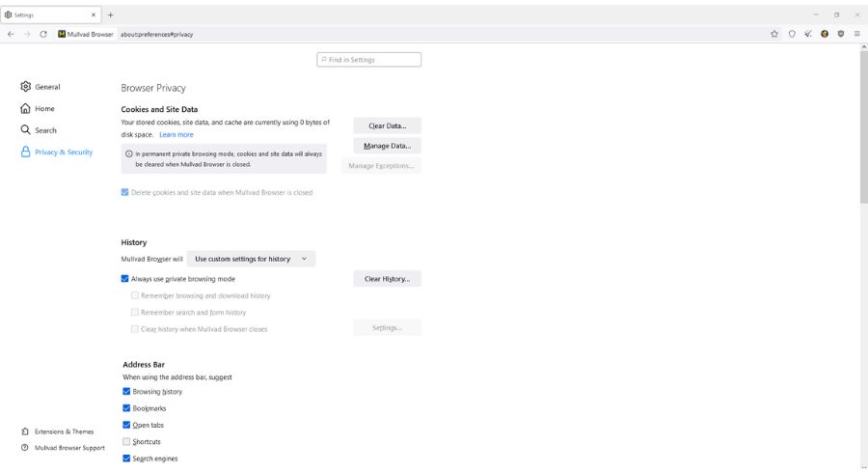The height and width of the screenshot is (473, 868).
Task: Click the history Settings button
Action: click(387, 328)
